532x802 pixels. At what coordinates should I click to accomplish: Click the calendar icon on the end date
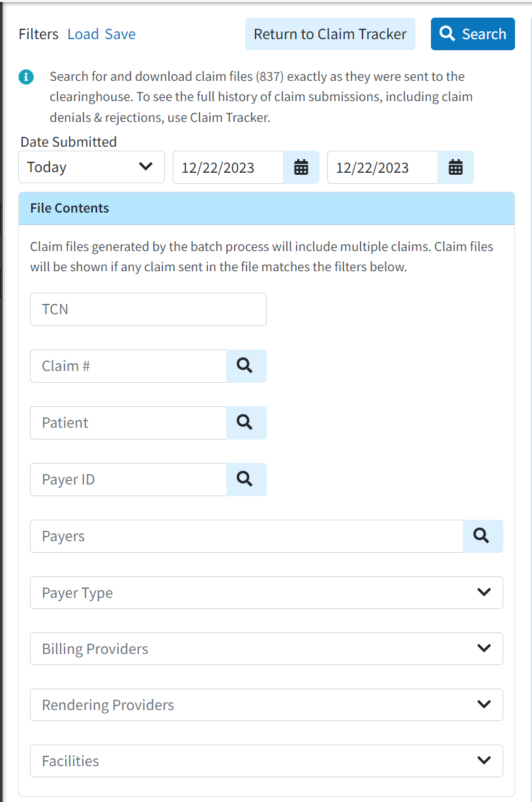[x=455, y=167]
